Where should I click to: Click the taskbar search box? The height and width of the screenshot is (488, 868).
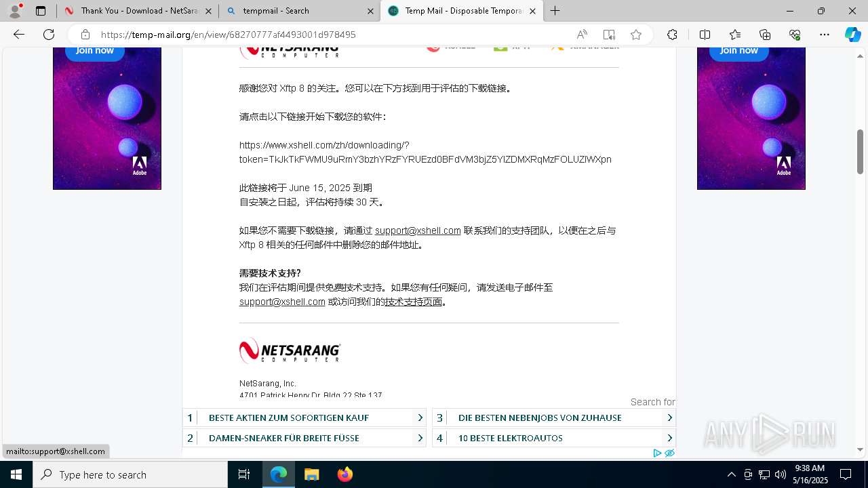tap(130, 474)
